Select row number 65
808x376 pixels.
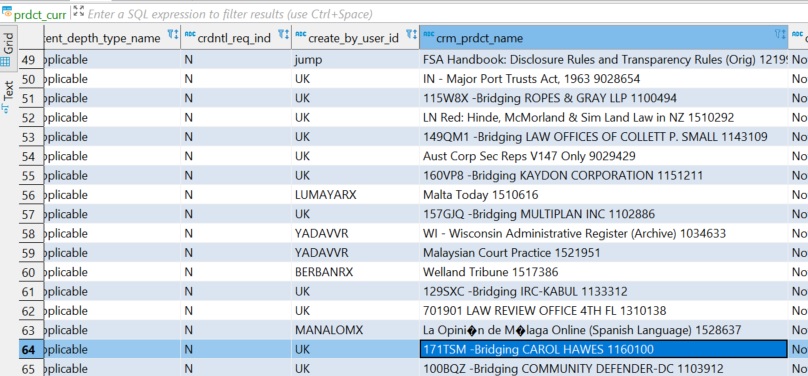pos(31,369)
